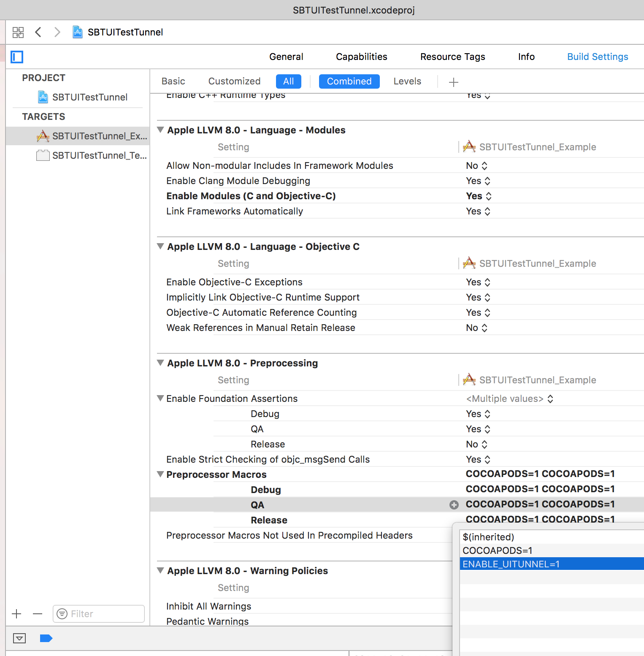Screen dimensions: 644x656
Task: Go back with the left chevron
Action: 38,32
